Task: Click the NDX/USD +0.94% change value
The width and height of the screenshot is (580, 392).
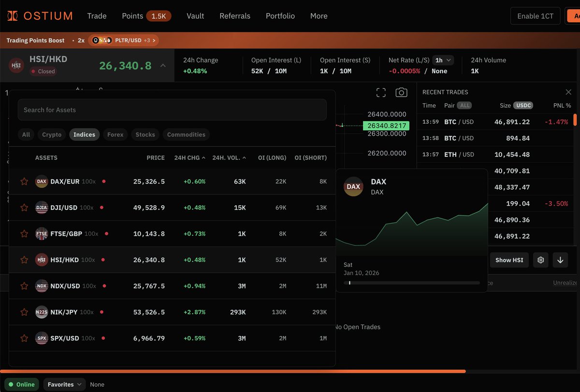Action: [x=194, y=286]
